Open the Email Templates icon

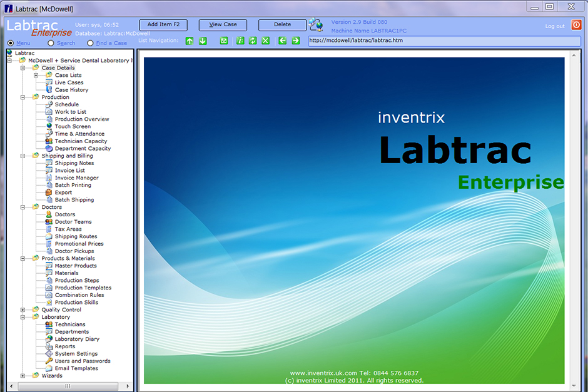pos(49,368)
